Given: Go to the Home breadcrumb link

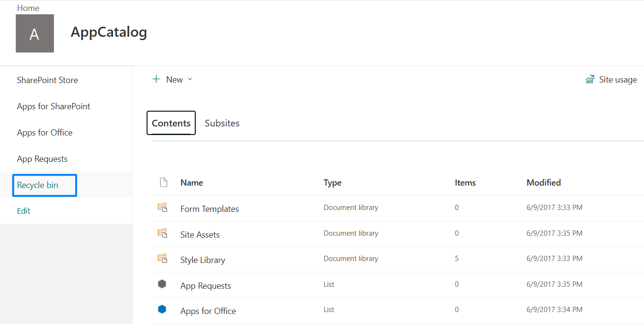Looking at the screenshot, I should (x=28, y=8).
